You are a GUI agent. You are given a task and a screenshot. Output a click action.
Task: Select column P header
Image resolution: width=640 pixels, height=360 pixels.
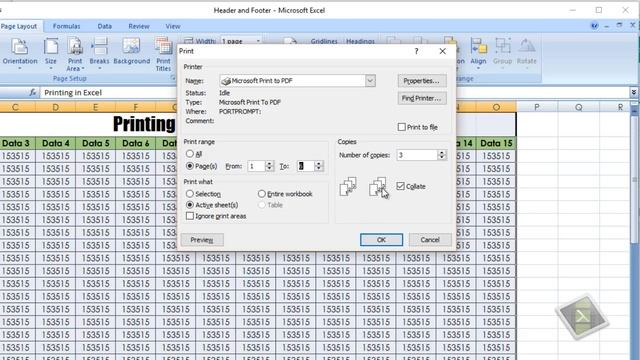[x=537, y=107]
